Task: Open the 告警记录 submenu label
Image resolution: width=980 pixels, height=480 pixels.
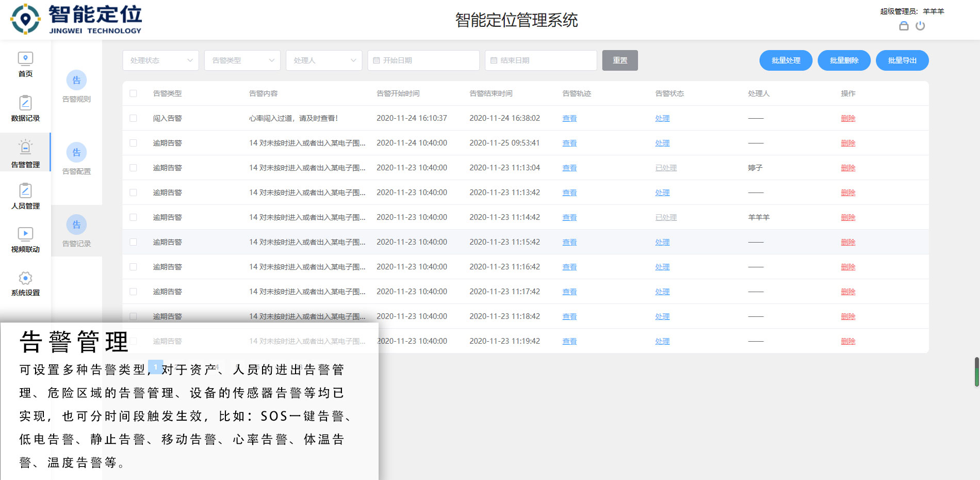Action: [x=76, y=244]
